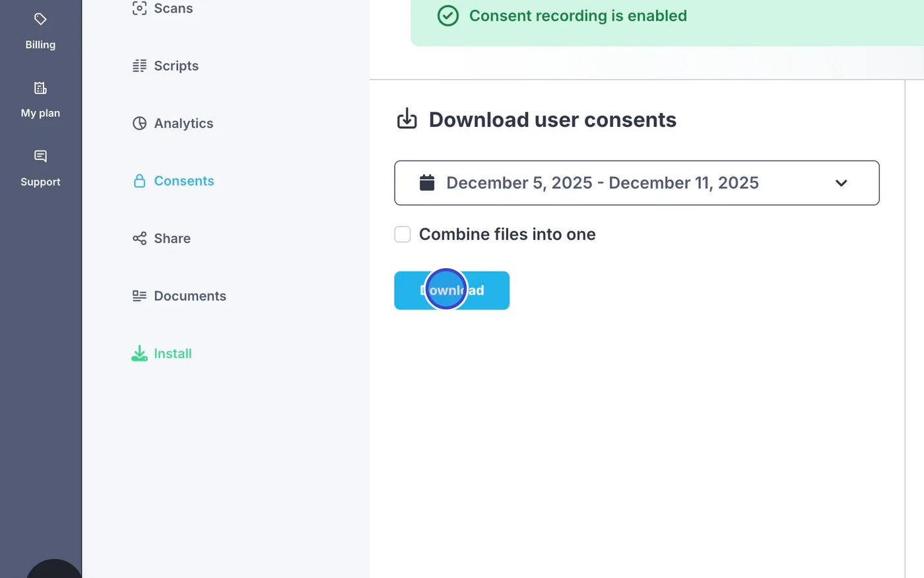Enable Combine files into one checkbox
This screenshot has height=578, width=924.
pyautogui.click(x=403, y=235)
